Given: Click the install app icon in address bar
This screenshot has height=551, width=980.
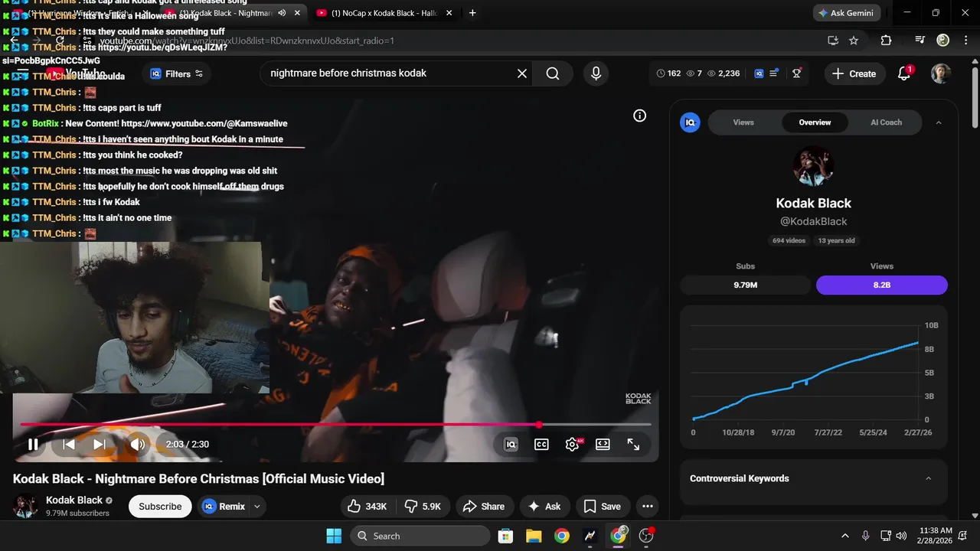Looking at the screenshot, I should (833, 41).
